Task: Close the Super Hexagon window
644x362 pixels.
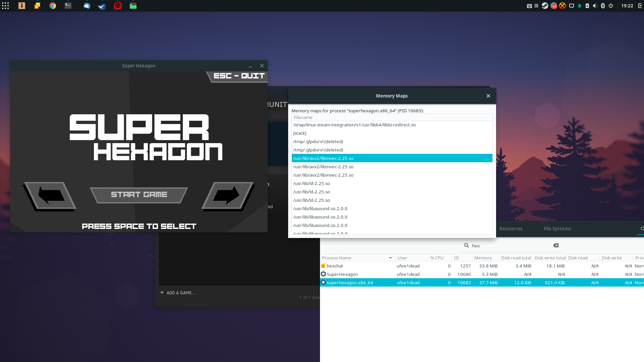Action: coord(262,66)
